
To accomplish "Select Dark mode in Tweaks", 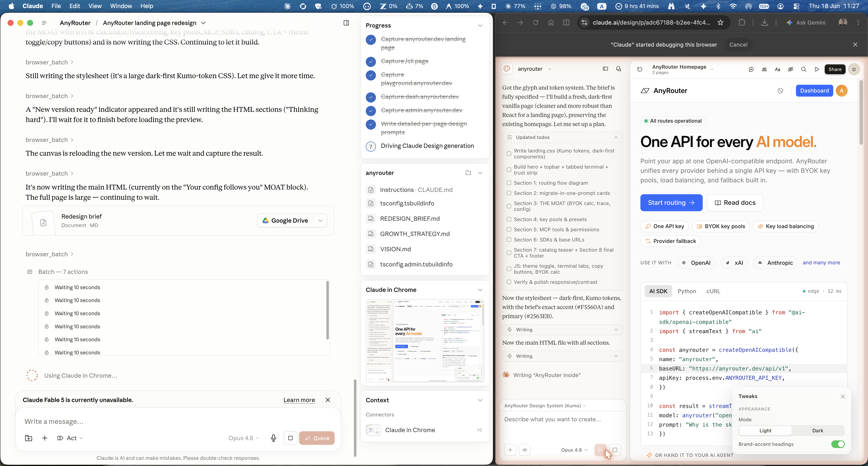I will click(817, 431).
